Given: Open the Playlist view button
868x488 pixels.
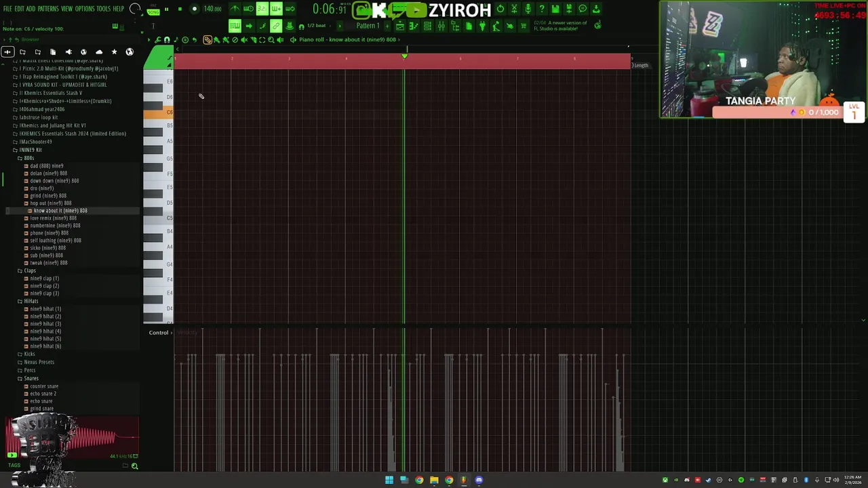Looking at the screenshot, I should (x=400, y=26).
